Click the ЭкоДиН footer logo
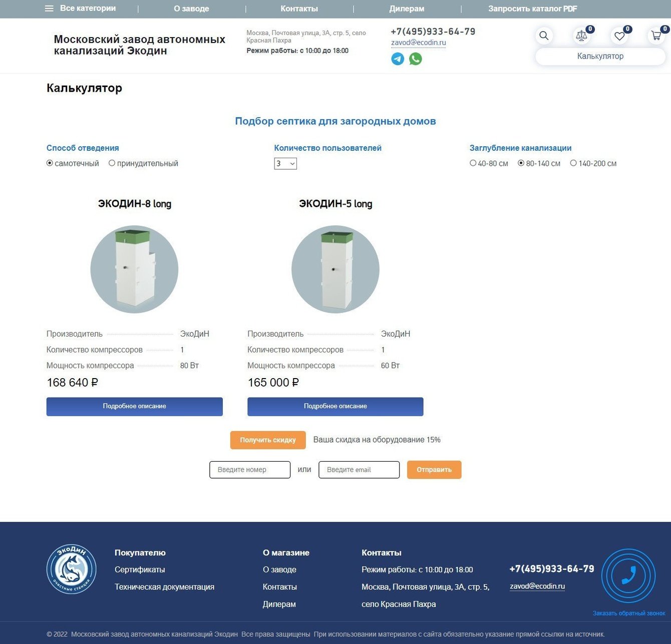The height and width of the screenshot is (644, 671). (x=72, y=569)
